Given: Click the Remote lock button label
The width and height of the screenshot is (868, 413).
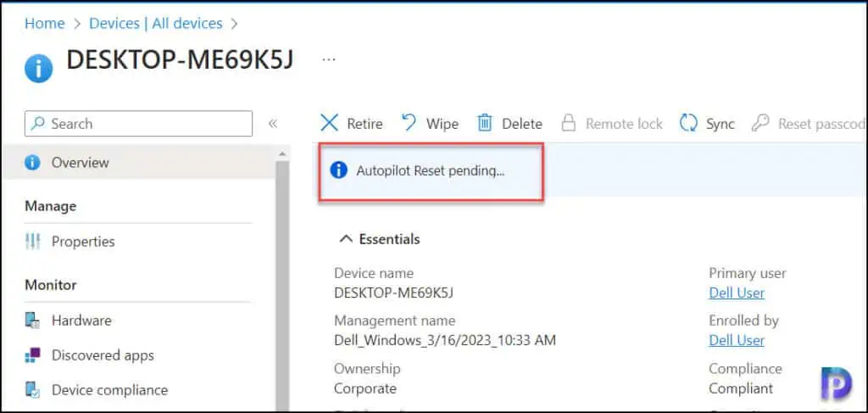Looking at the screenshot, I should 624,124.
